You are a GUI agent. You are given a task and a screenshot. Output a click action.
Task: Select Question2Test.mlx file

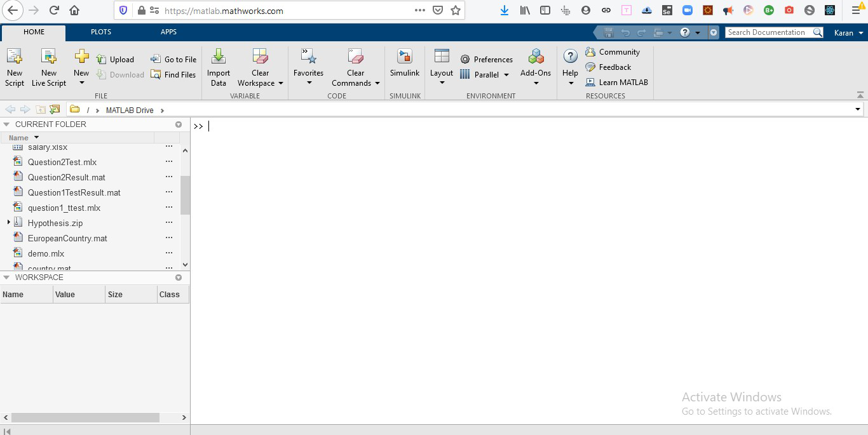point(62,162)
